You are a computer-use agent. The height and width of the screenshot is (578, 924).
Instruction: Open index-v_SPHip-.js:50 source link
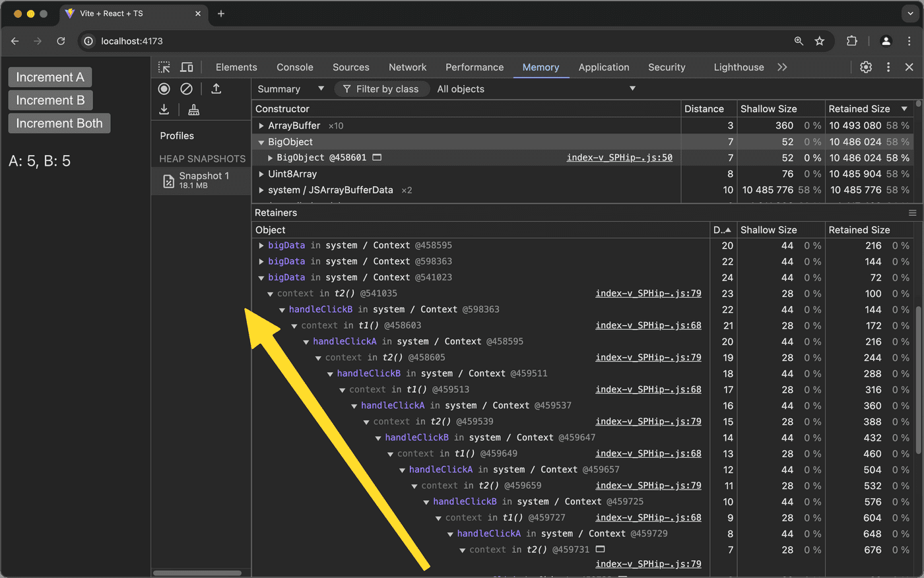click(619, 158)
